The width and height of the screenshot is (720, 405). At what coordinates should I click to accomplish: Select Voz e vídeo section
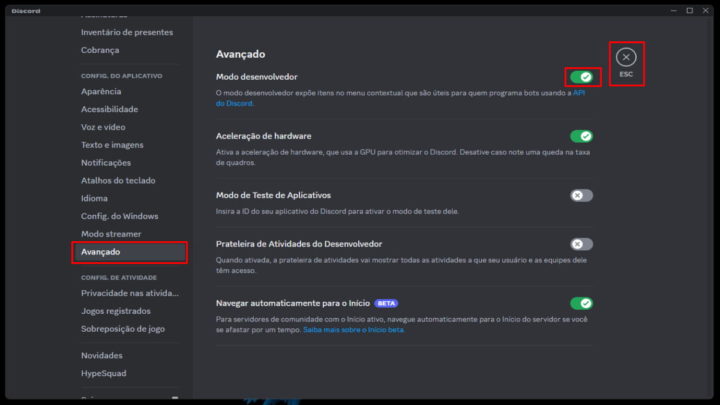point(103,127)
